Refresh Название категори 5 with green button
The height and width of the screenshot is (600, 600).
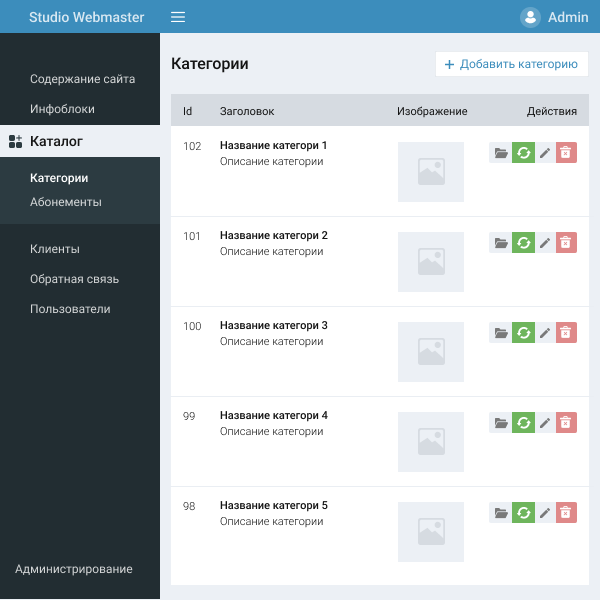[x=523, y=512]
